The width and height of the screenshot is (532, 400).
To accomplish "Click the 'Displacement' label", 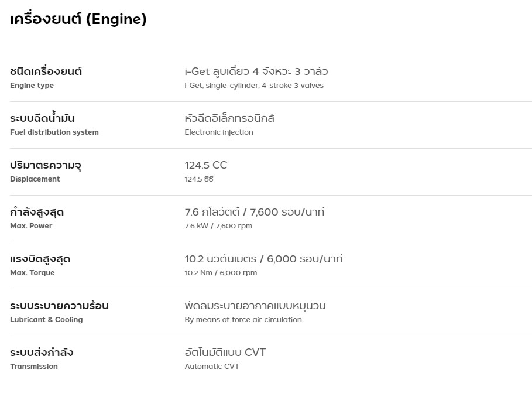I will pyautogui.click(x=35, y=179).
